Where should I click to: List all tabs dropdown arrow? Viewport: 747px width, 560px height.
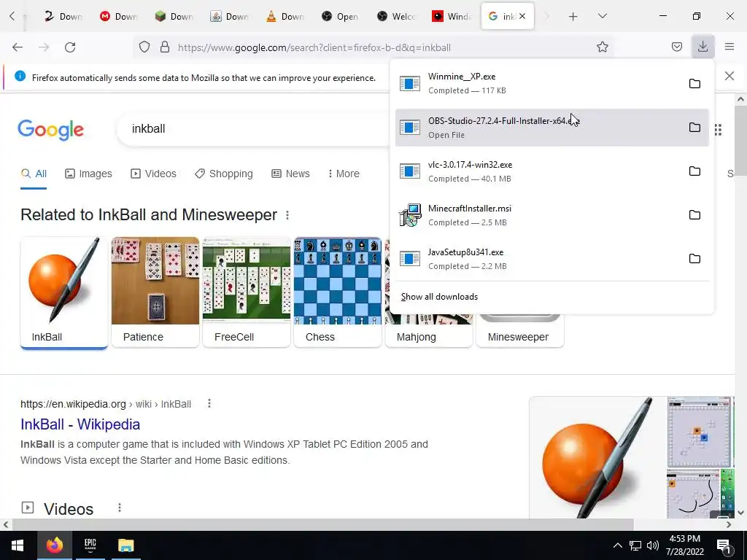(602, 16)
